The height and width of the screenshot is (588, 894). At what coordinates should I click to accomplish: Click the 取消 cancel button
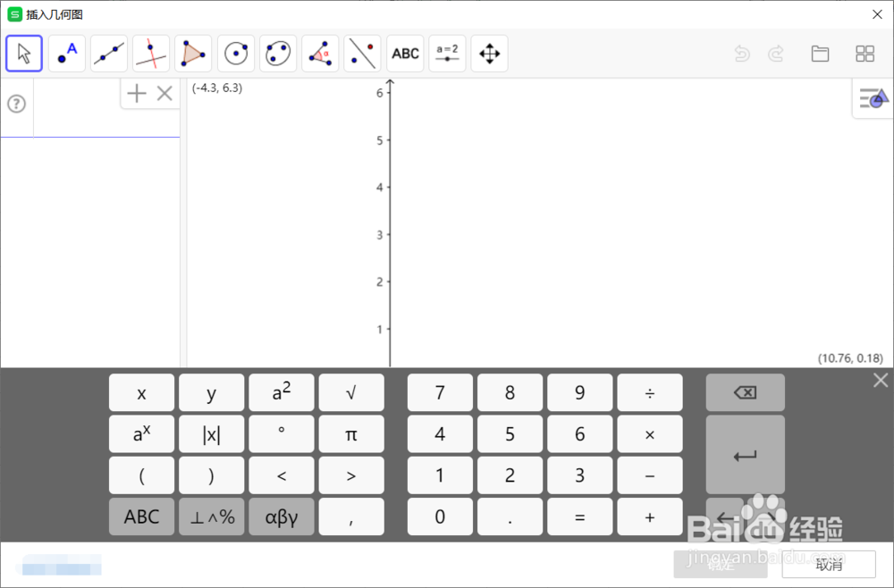point(829,564)
